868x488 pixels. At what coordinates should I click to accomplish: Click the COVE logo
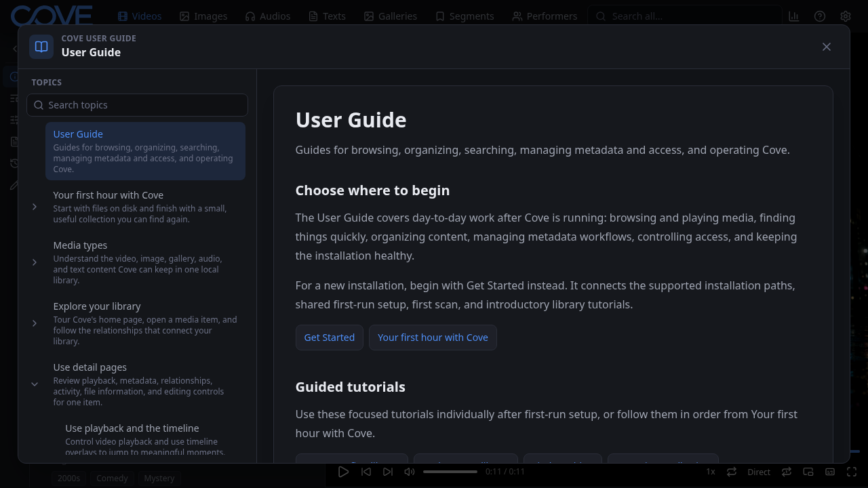tap(52, 16)
